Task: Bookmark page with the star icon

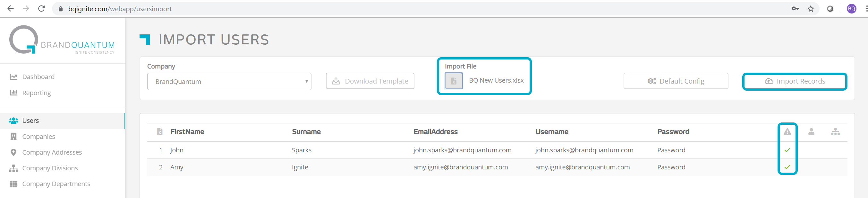Action: [x=811, y=9]
